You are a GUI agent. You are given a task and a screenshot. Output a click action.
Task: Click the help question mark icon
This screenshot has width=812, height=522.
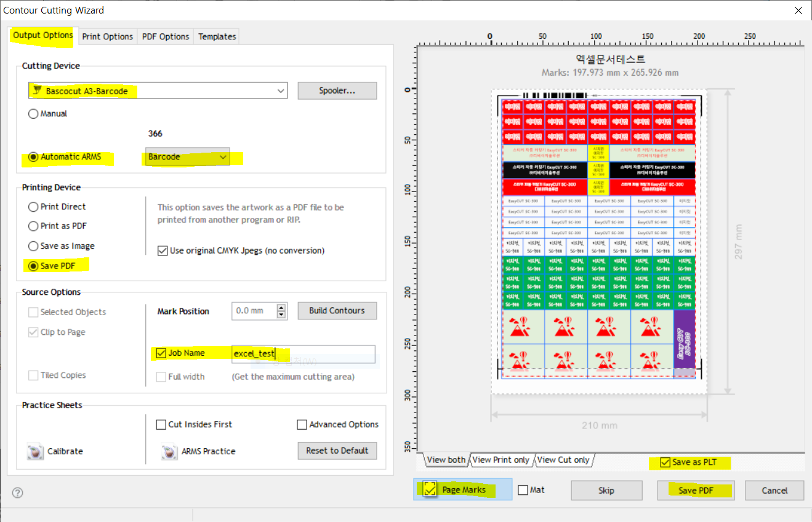point(17,492)
